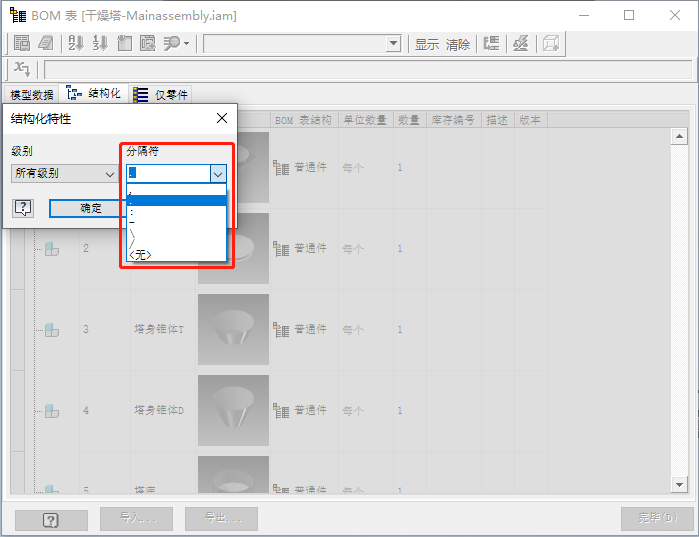Click the 导入... button
Screen dimensions: 699x537
(136, 518)
